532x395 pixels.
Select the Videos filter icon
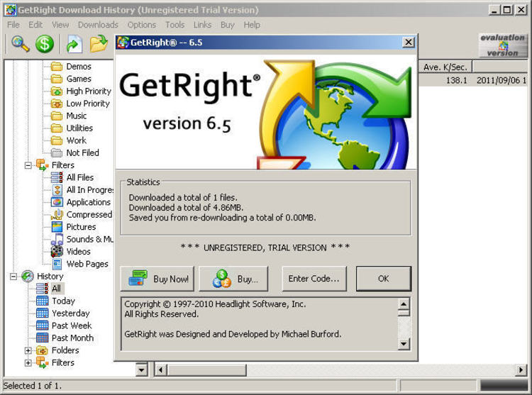[x=57, y=252]
